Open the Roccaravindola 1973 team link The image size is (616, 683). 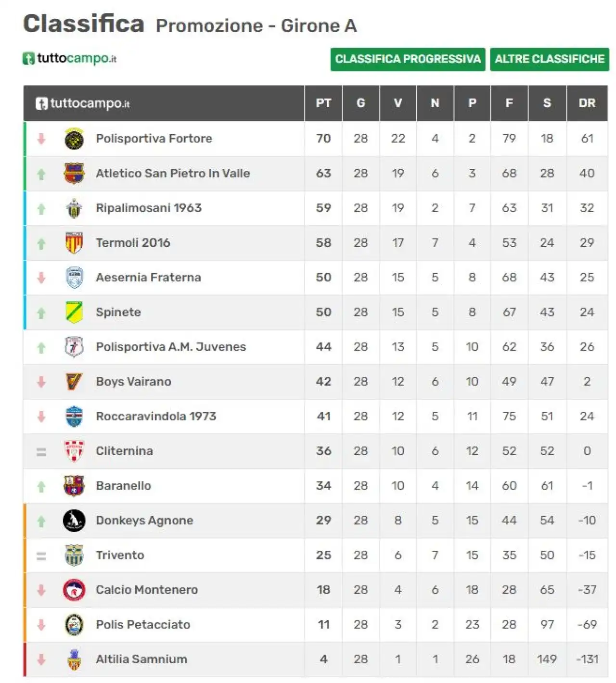pos(156,417)
